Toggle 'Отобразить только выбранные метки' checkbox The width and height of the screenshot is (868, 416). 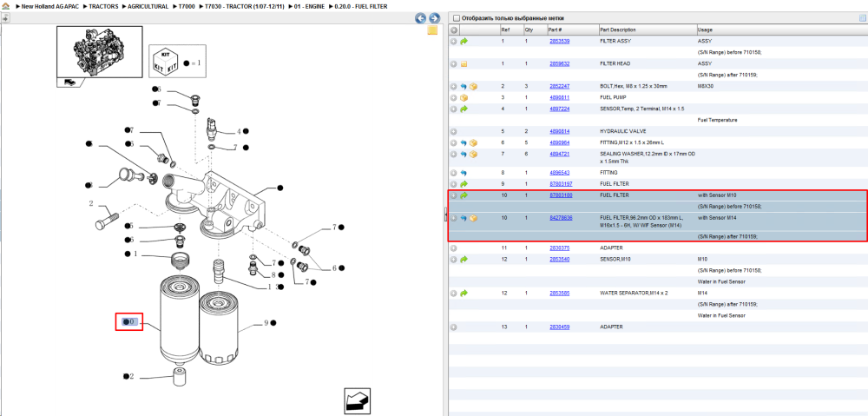point(456,18)
